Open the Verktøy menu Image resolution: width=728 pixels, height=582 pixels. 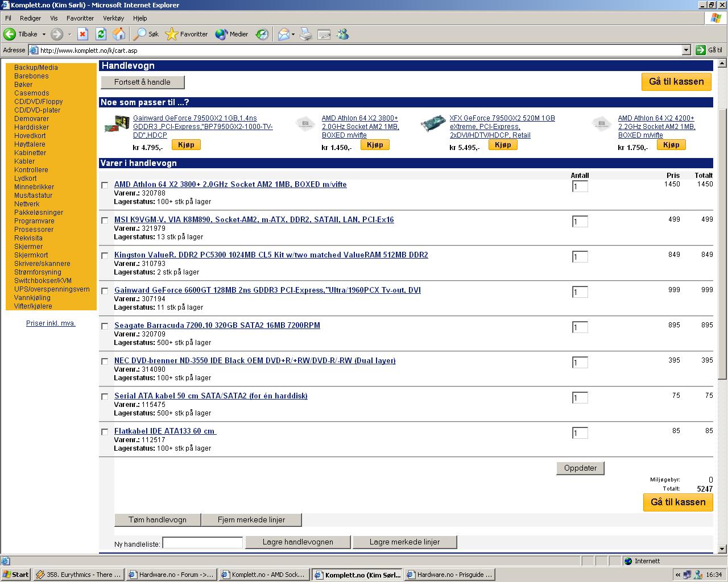point(114,18)
